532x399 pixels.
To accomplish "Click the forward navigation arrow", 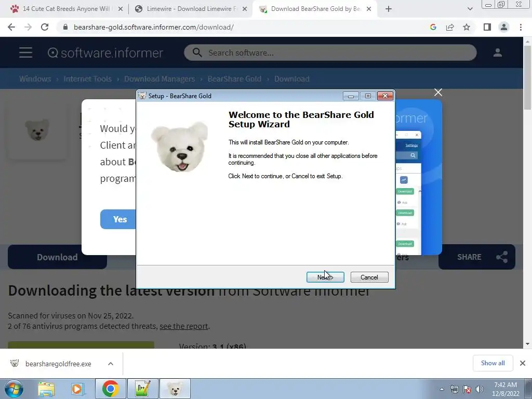I will (28, 27).
